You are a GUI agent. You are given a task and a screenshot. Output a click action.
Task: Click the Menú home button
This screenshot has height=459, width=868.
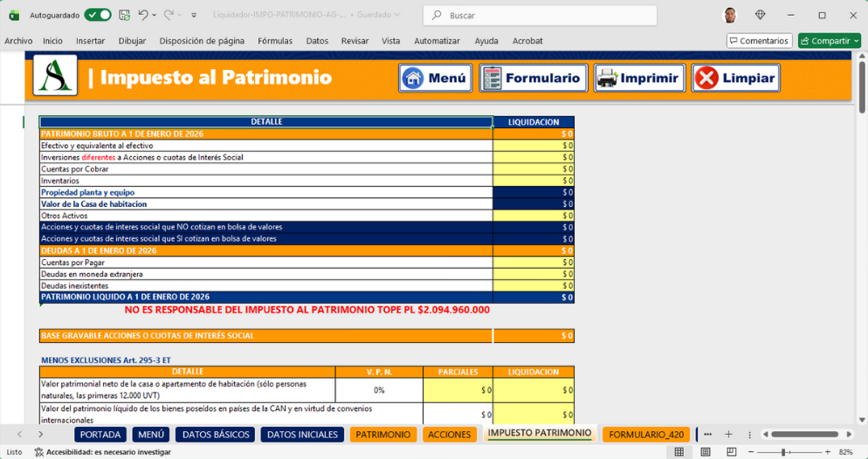tap(435, 78)
